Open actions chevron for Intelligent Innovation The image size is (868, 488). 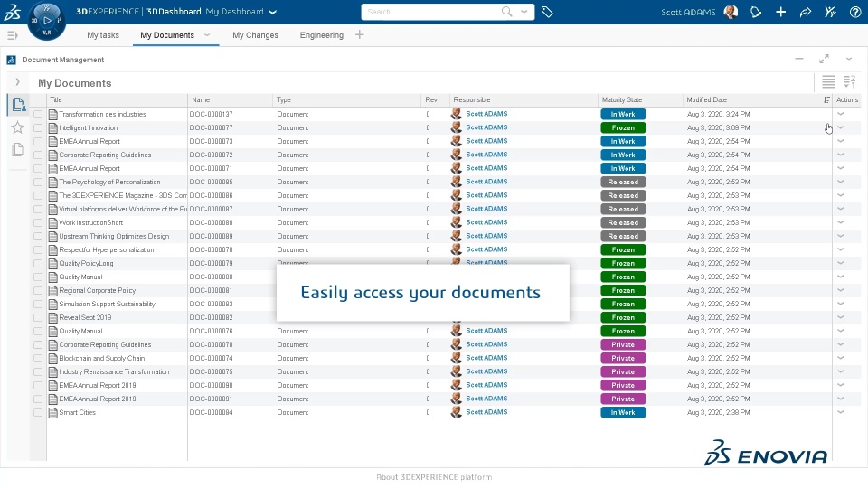(840, 127)
